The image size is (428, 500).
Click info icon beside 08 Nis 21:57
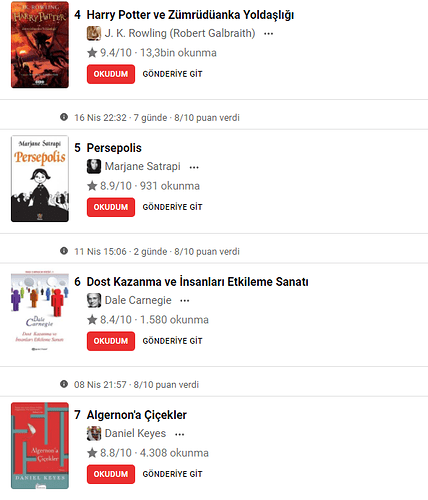pos(64,384)
